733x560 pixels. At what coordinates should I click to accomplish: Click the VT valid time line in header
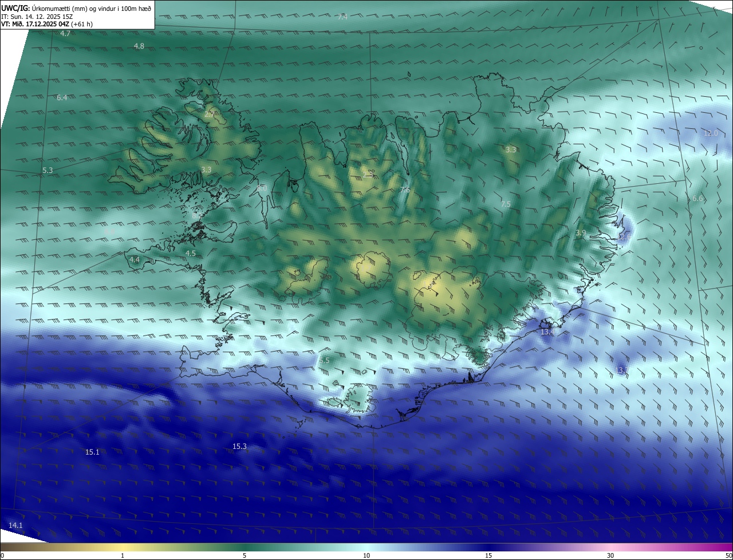(x=47, y=24)
